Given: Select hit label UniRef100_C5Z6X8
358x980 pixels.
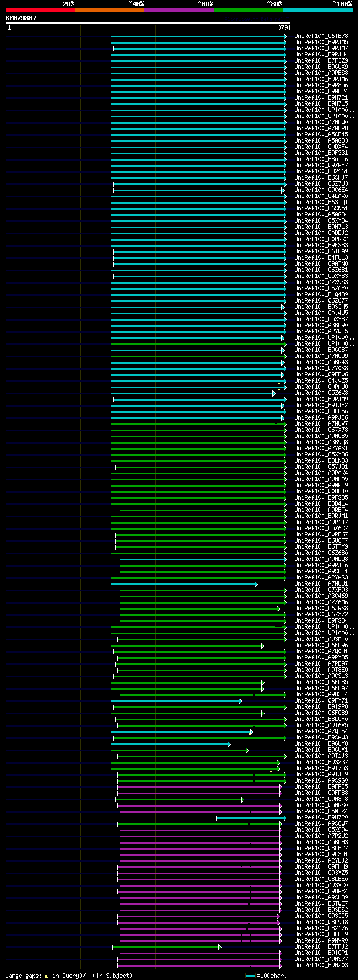Looking at the screenshot, I should (x=321, y=393).
